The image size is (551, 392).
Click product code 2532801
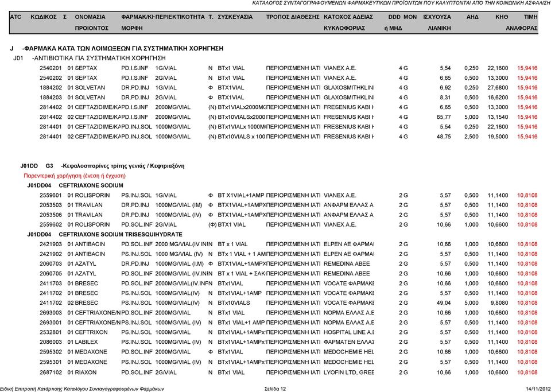(51, 332)
